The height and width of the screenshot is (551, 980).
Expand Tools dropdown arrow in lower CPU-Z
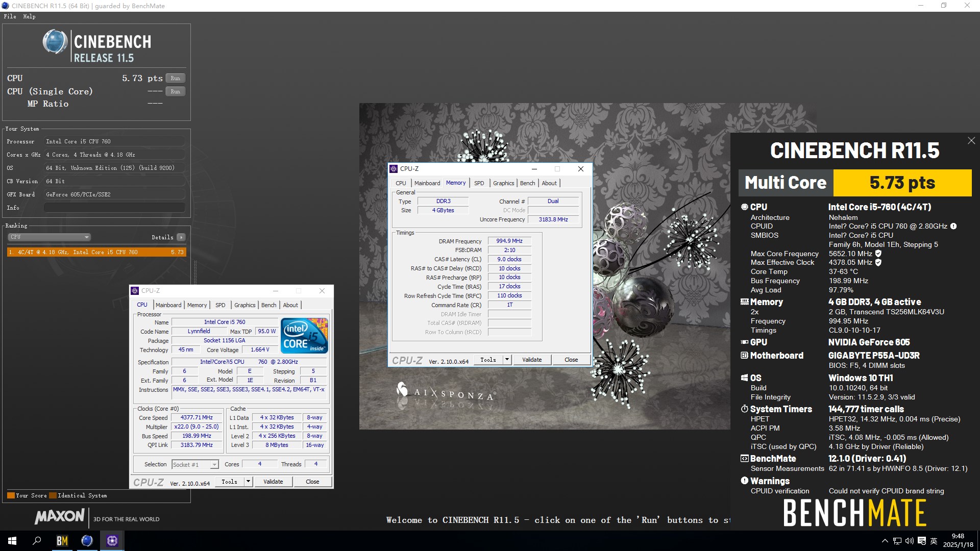click(x=248, y=482)
